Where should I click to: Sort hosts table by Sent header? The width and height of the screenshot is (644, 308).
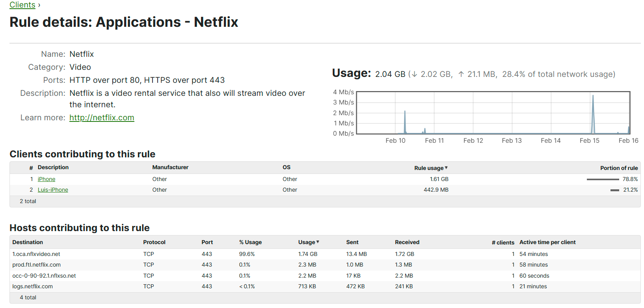pos(352,242)
